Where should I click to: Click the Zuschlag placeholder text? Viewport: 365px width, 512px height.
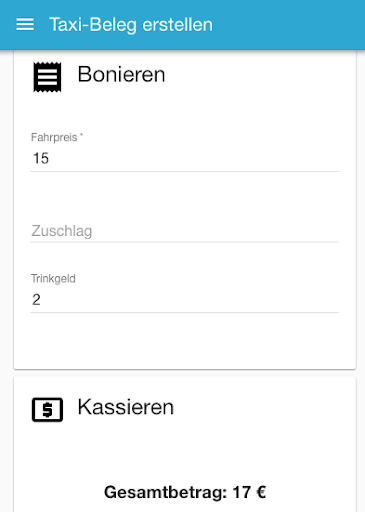click(62, 231)
